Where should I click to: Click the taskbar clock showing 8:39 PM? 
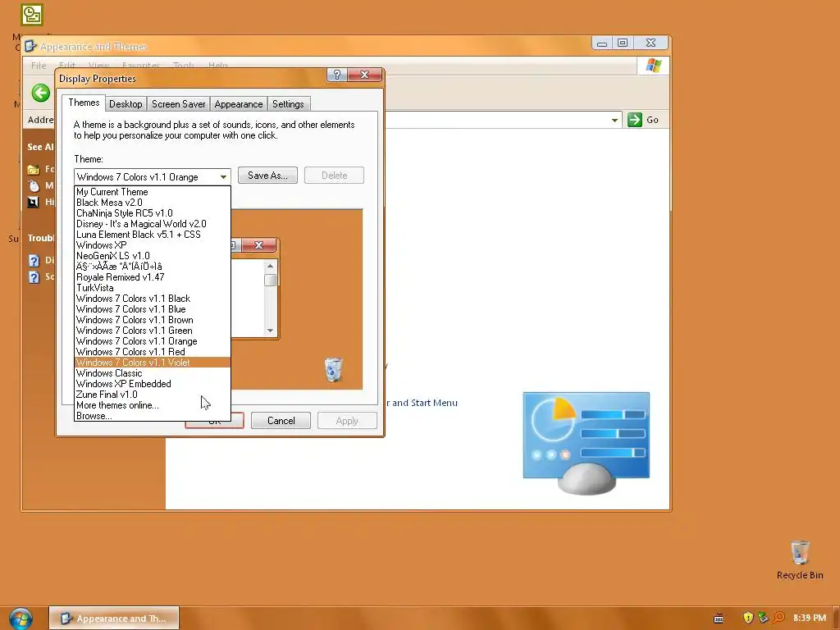tap(810, 618)
